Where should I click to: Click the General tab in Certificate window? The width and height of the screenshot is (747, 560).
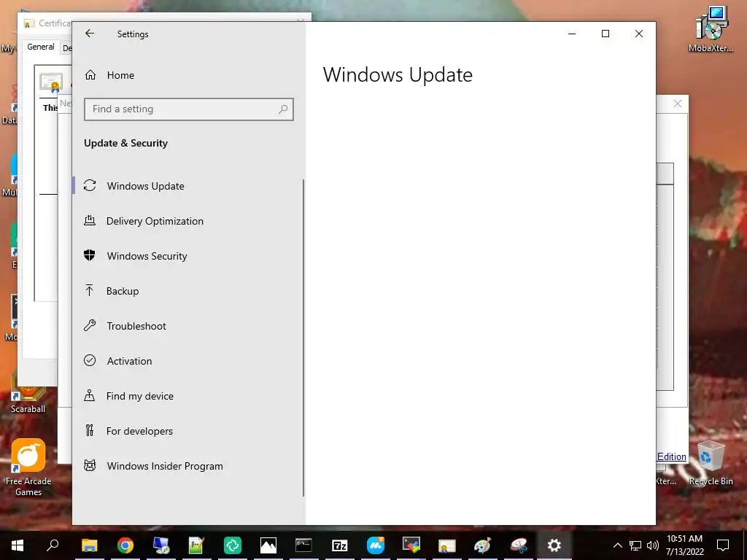(41, 47)
